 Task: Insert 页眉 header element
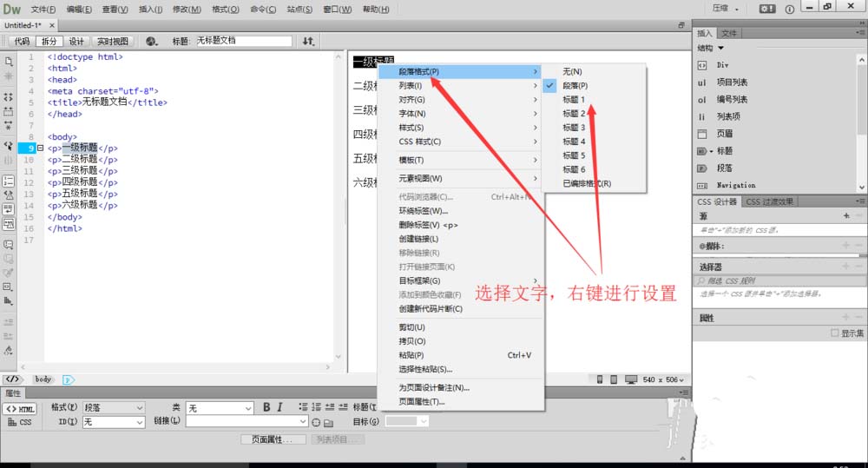(715, 134)
